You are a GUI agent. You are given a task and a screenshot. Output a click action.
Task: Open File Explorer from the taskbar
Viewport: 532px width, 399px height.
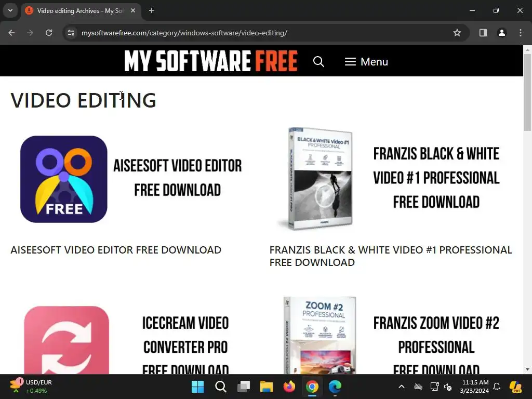pyautogui.click(x=267, y=387)
